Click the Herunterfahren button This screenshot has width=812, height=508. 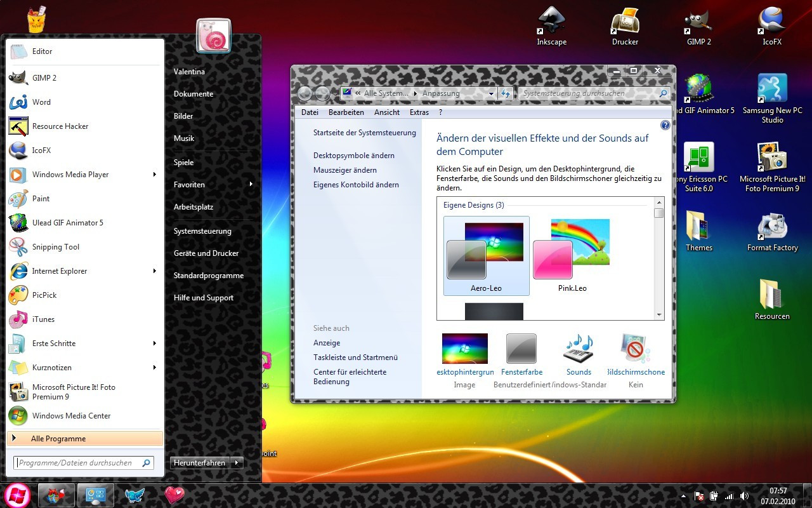point(200,463)
